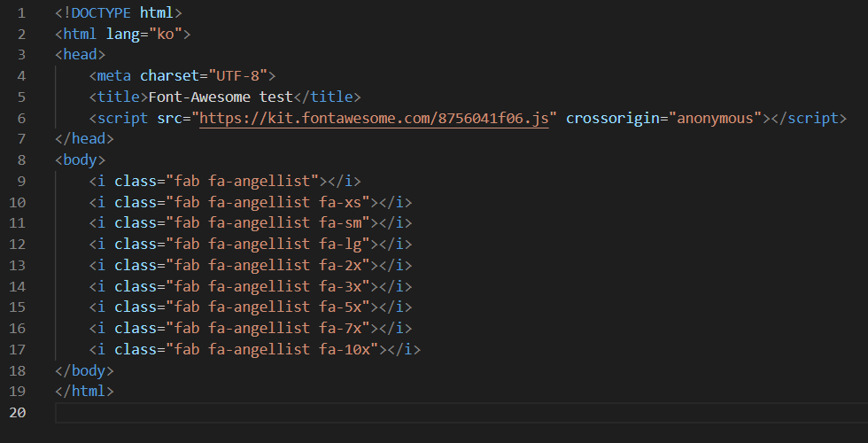Click line number 20 in gutter
Image resolution: width=868 pixels, height=443 pixels.
(17, 413)
